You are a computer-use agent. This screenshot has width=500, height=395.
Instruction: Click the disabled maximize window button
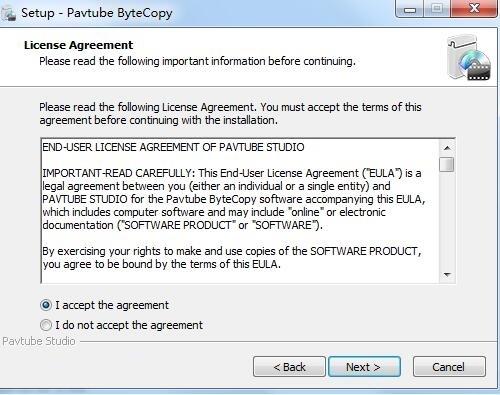(x=437, y=9)
